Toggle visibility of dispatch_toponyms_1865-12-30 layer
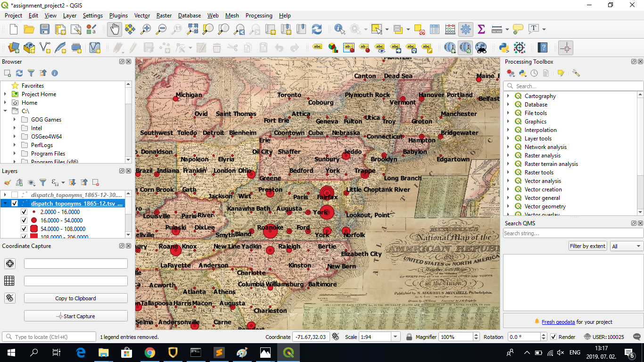The image size is (644, 362). coord(15,195)
